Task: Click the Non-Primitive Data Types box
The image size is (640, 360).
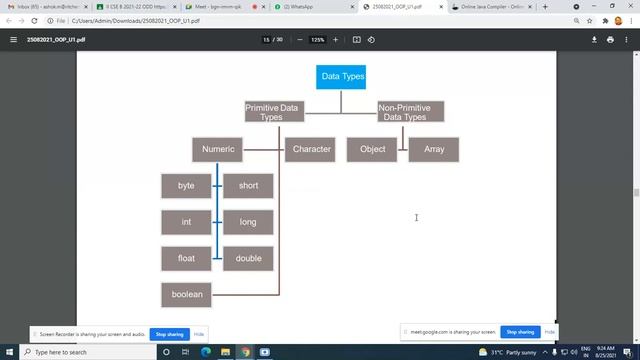Action: [411, 111]
